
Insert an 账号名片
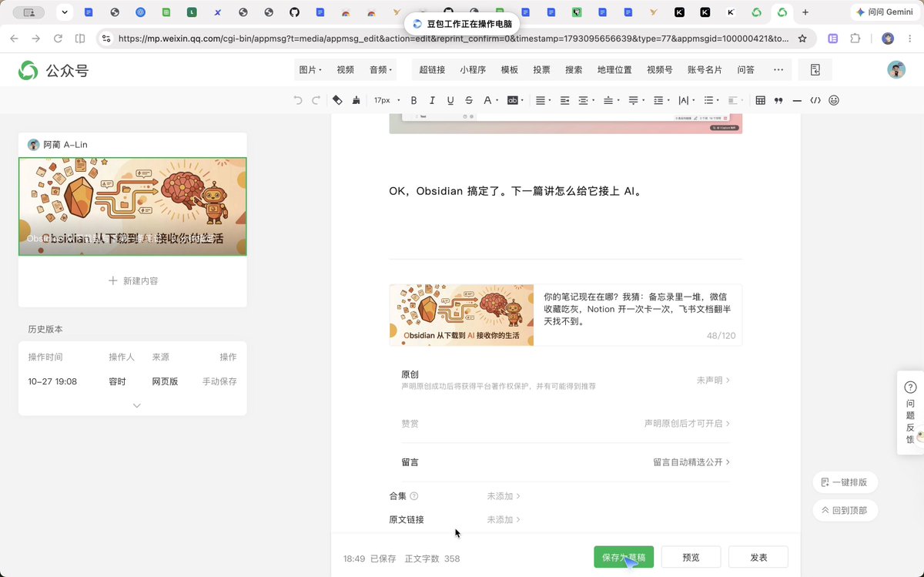click(705, 69)
